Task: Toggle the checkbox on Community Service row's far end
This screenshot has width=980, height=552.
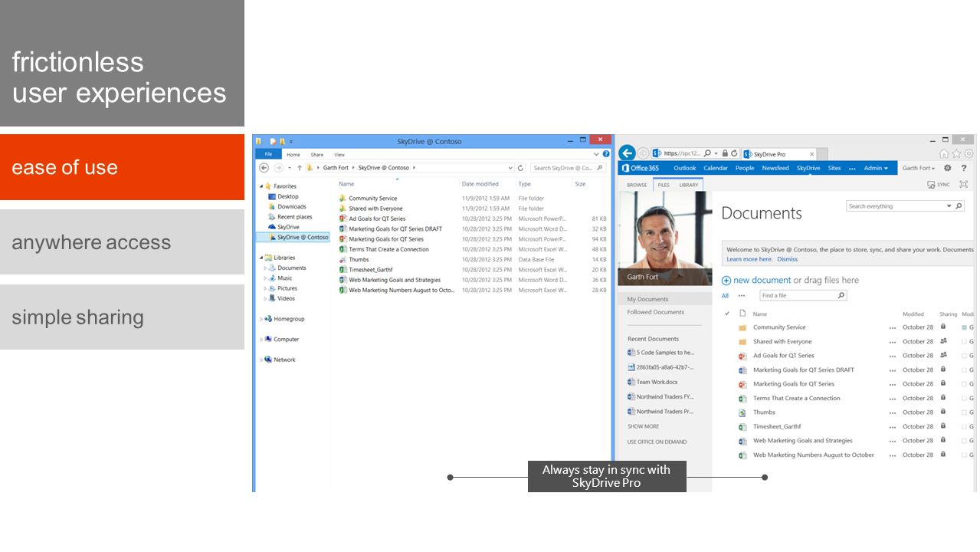Action: [964, 327]
